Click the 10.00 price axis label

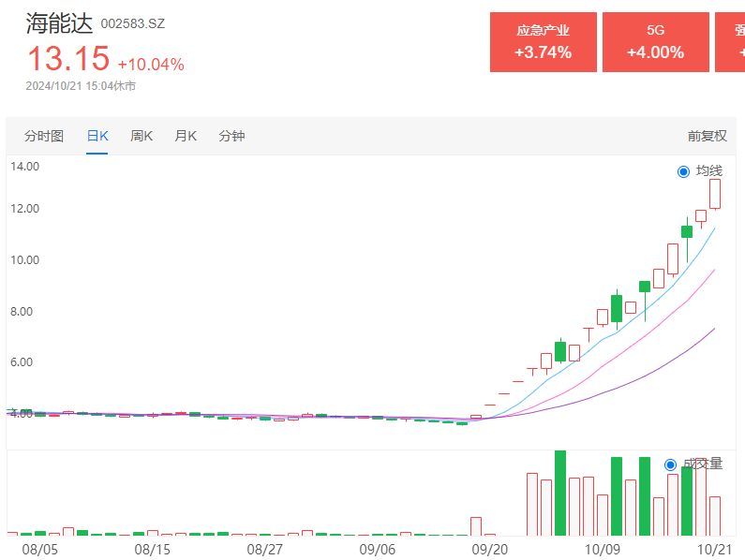(x=24, y=260)
